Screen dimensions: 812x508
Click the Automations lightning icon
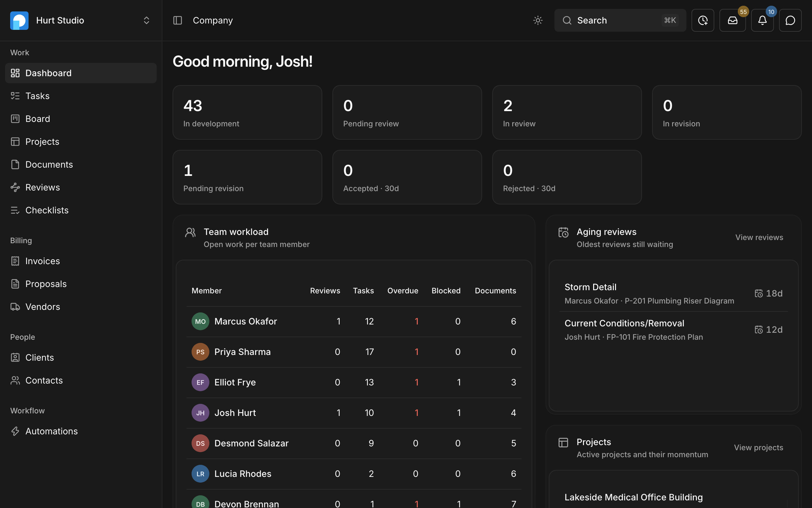[x=15, y=431]
